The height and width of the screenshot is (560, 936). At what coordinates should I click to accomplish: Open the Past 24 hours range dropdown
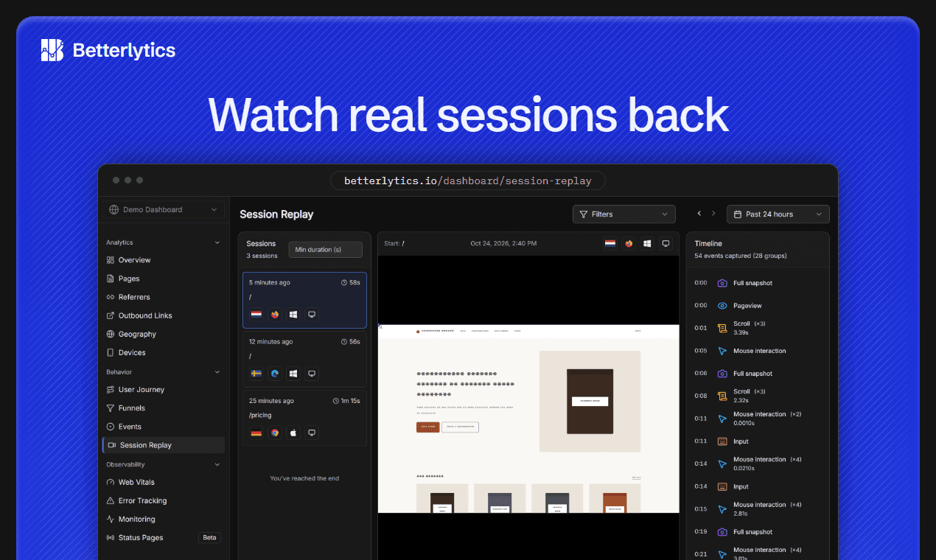(x=778, y=214)
